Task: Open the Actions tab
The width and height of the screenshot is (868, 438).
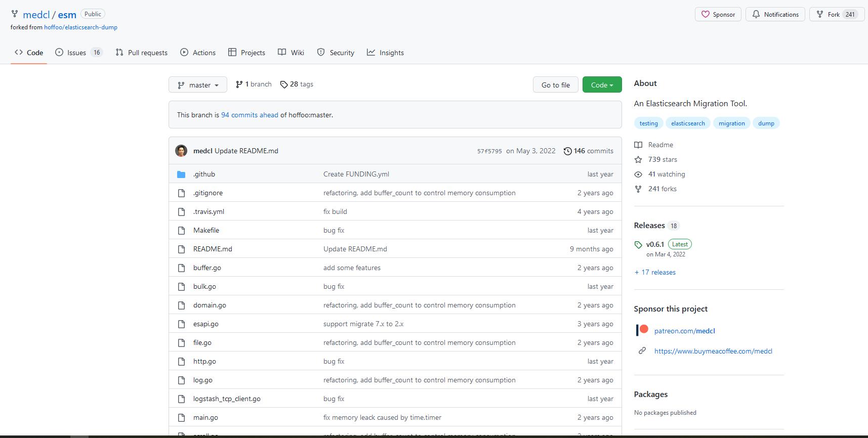Action: (x=198, y=53)
